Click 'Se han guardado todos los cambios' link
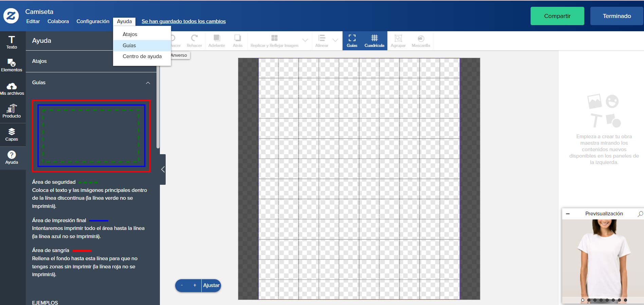 pyautogui.click(x=184, y=21)
